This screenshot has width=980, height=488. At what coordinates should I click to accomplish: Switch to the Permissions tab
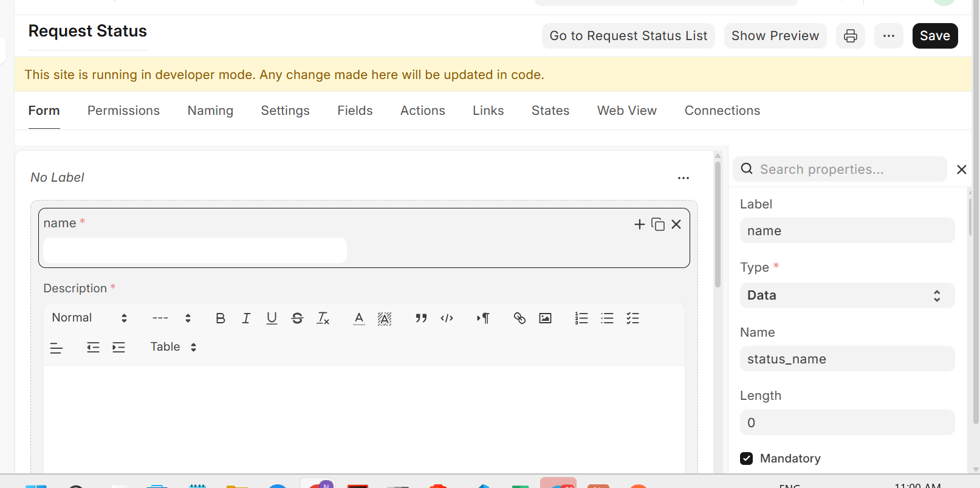click(123, 111)
